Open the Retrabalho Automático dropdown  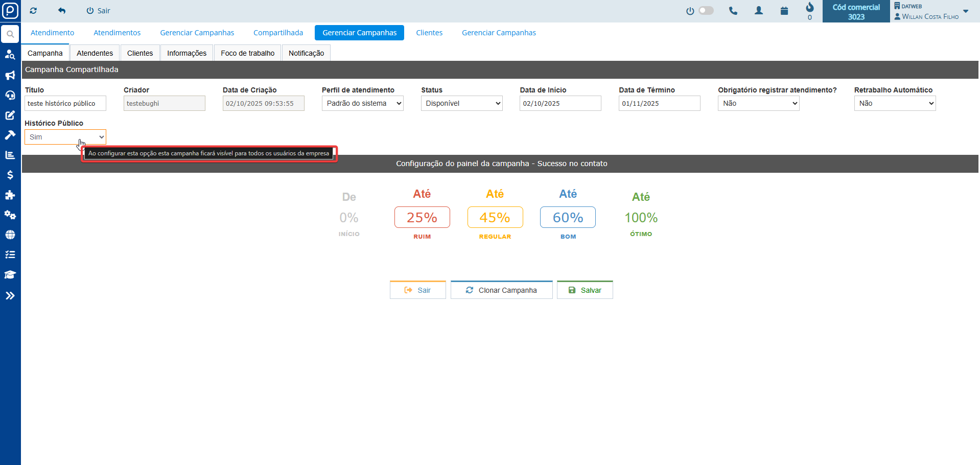pyautogui.click(x=895, y=103)
